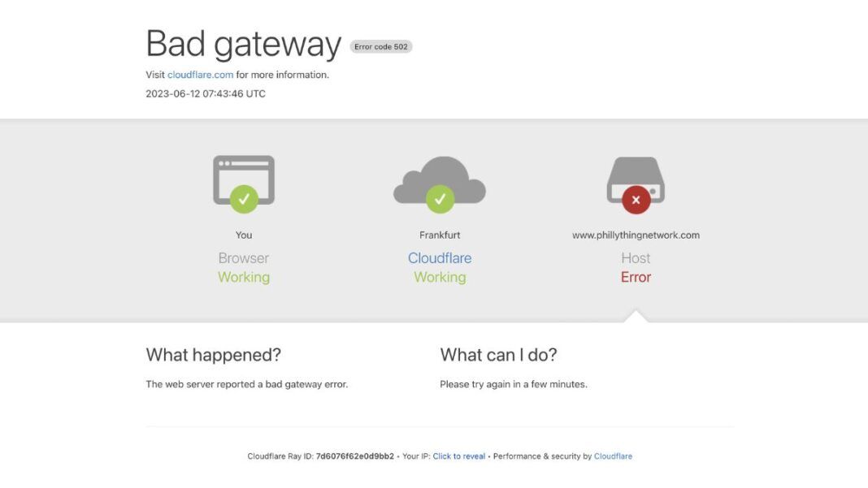Open the Cloudflare link in footer
The image size is (868, 488).
613,456
